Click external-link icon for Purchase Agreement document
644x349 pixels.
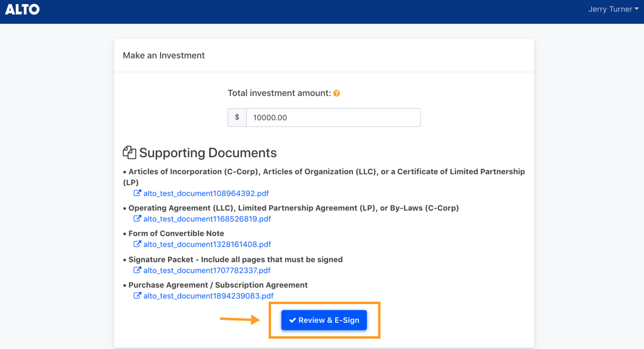[x=137, y=296]
